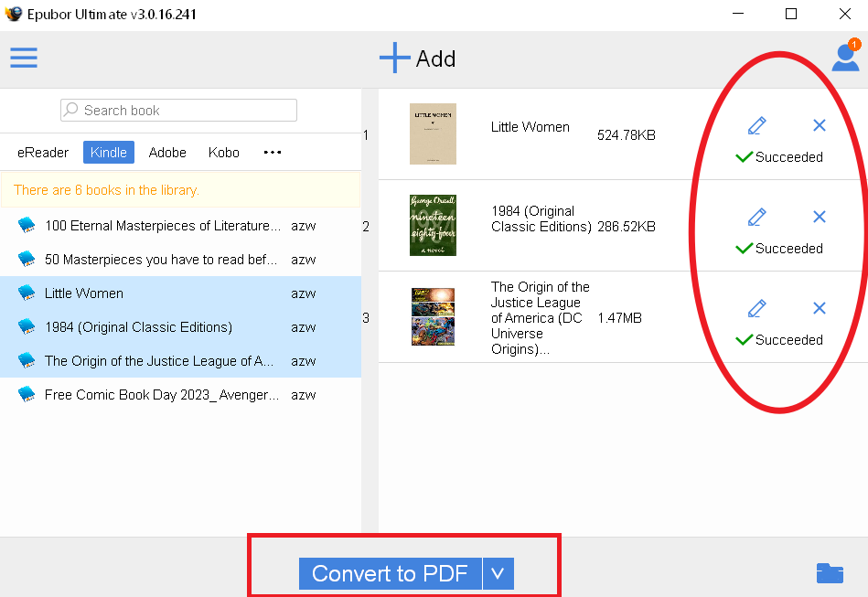Select Free Comic Book Day 2023 row
The width and height of the screenshot is (868, 597).
pyautogui.click(x=180, y=394)
